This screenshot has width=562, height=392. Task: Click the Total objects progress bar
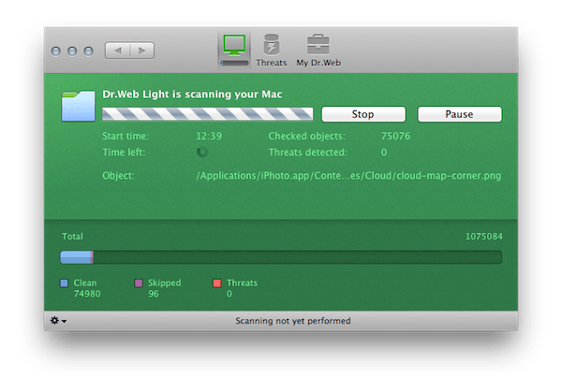(281, 257)
